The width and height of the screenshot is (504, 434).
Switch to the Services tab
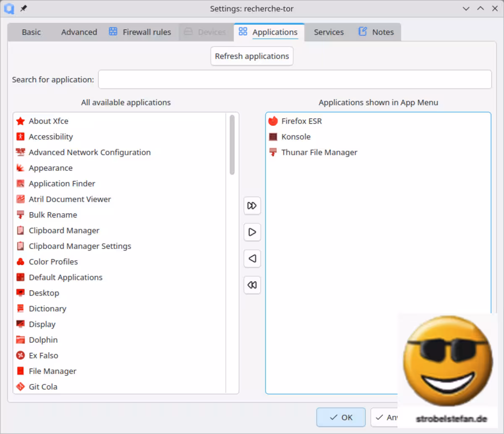(x=328, y=32)
